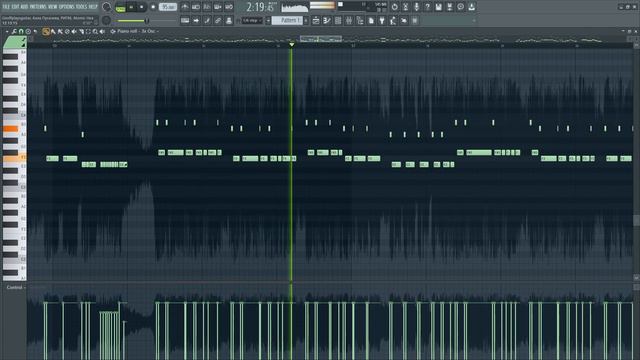Select the Paint brush tool
Screen dimensions: 640x360
53,31
